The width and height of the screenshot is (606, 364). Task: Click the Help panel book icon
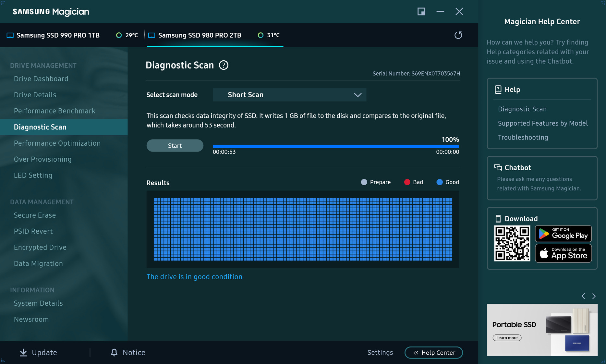click(x=498, y=90)
